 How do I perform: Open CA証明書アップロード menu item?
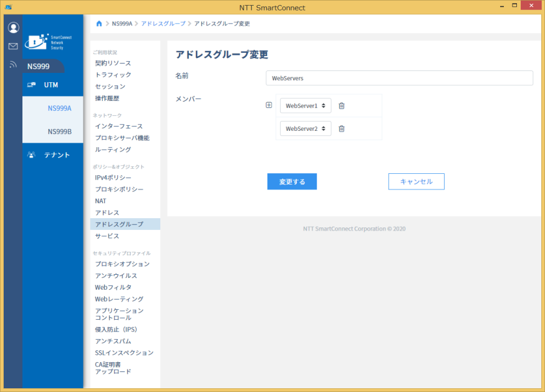coord(113,368)
